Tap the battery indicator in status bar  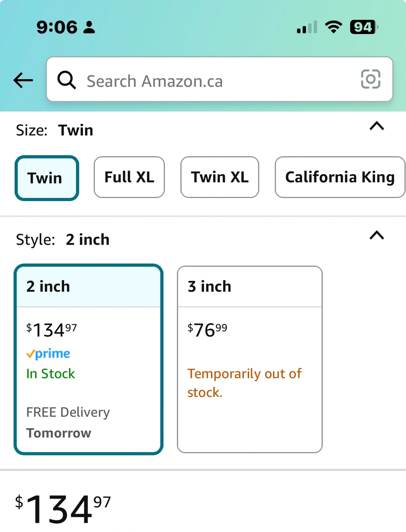point(364,27)
